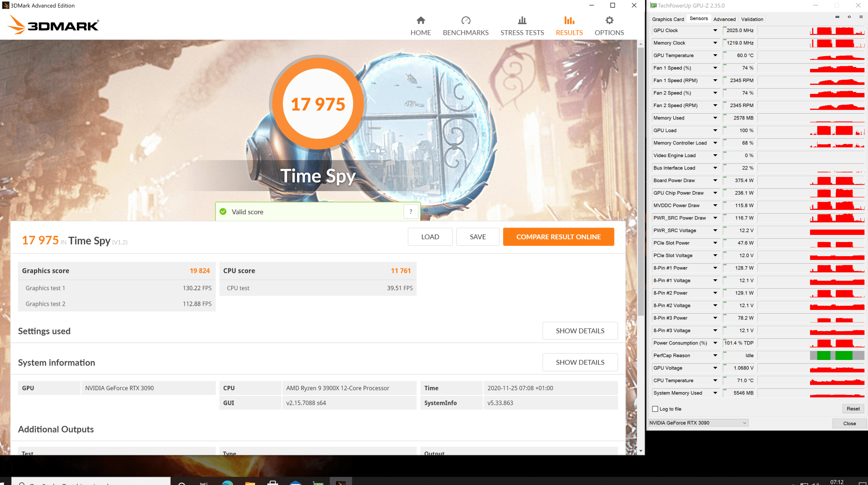The image size is (868, 485).
Task: Click the PerfCap Reason green graph
Action: (837, 356)
